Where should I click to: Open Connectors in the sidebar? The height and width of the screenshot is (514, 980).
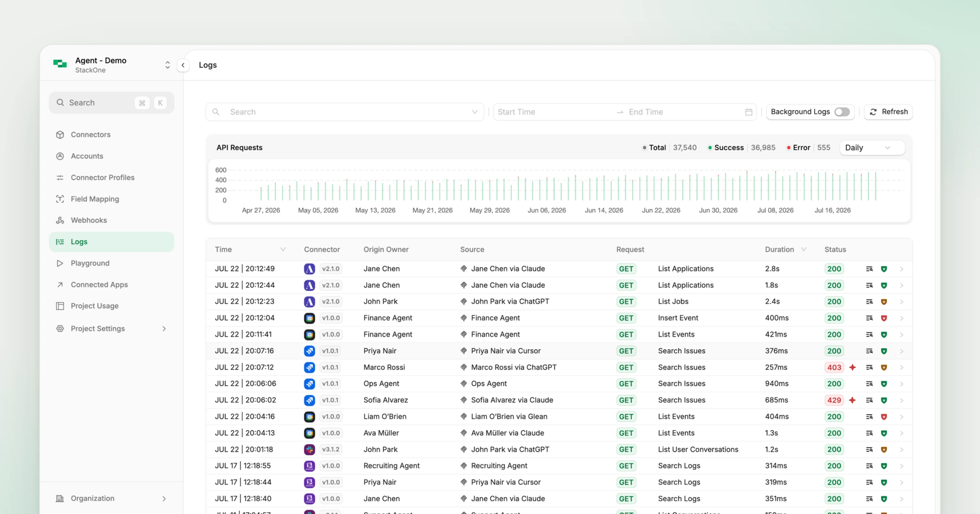point(111,135)
